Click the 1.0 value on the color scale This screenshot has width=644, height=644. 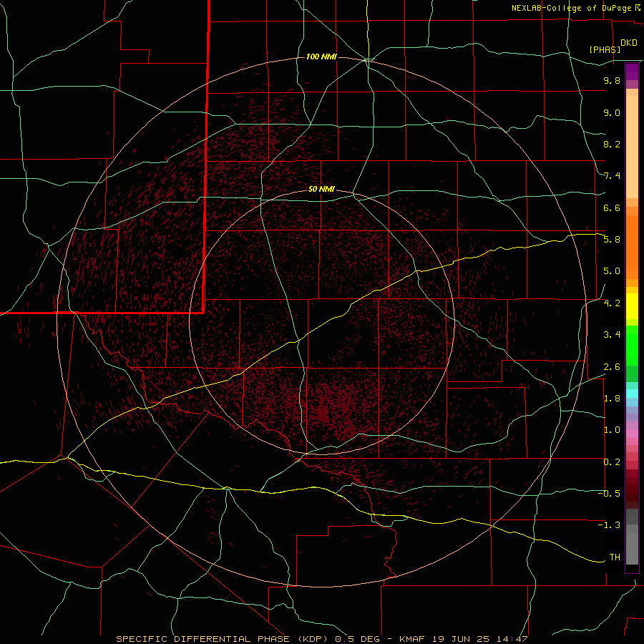coord(612,430)
